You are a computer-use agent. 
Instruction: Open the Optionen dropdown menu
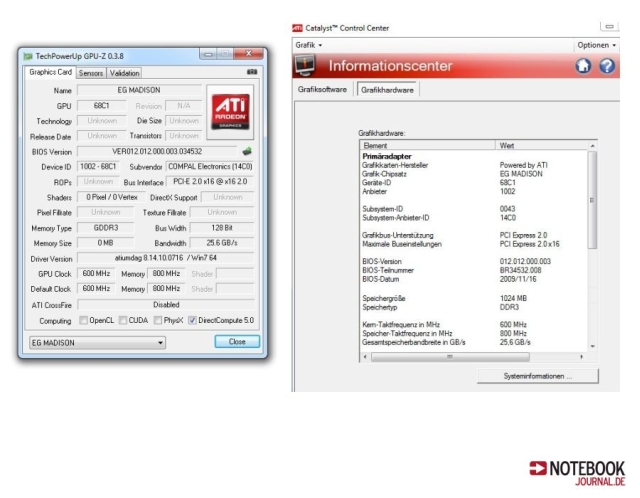click(x=596, y=45)
